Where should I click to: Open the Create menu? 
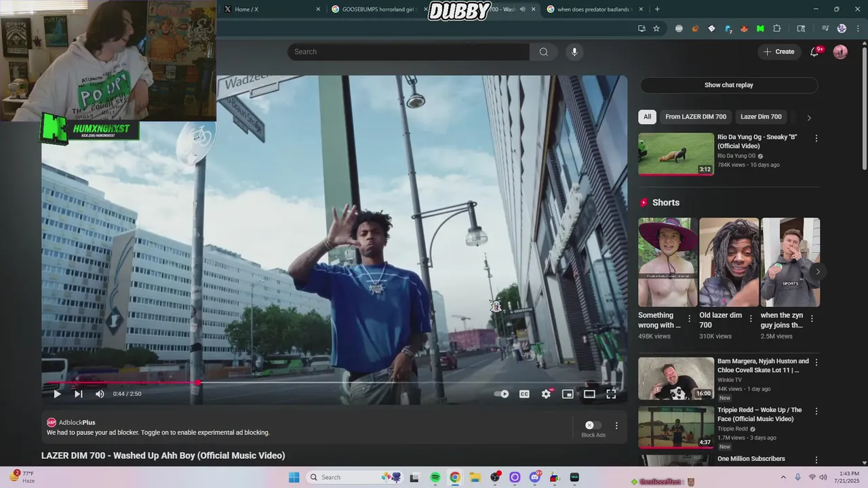point(778,52)
